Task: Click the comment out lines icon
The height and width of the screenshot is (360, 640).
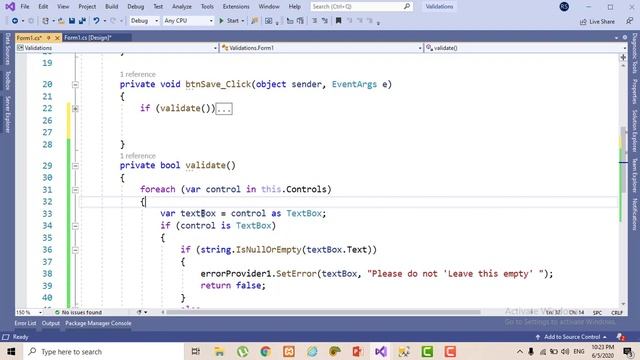Action: (x=314, y=20)
